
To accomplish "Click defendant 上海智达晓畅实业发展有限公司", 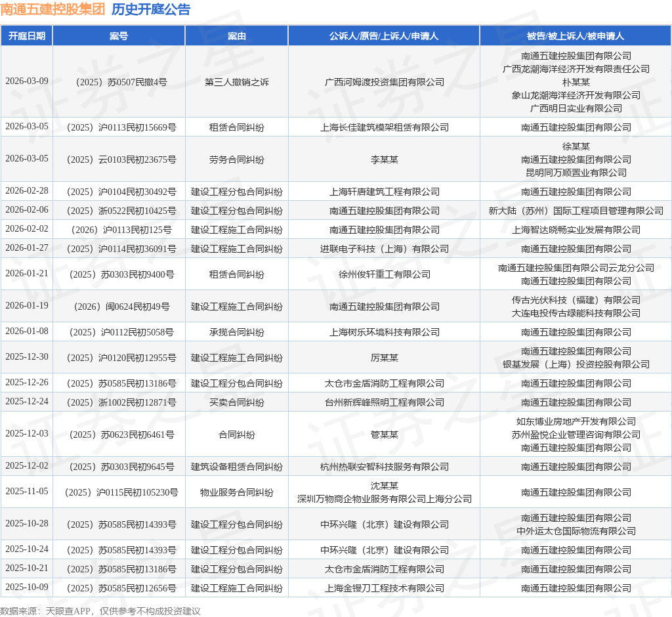I will click(576, 230).
